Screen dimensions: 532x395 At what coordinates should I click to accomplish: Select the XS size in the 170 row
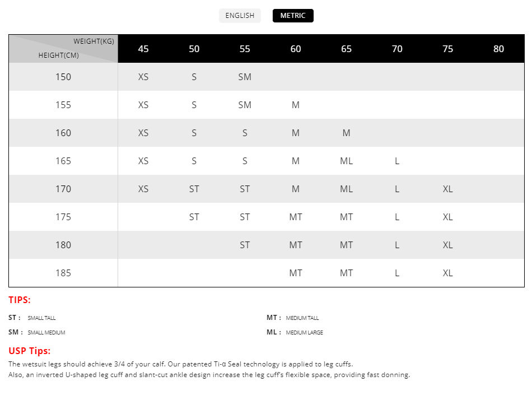click(143, 189)
